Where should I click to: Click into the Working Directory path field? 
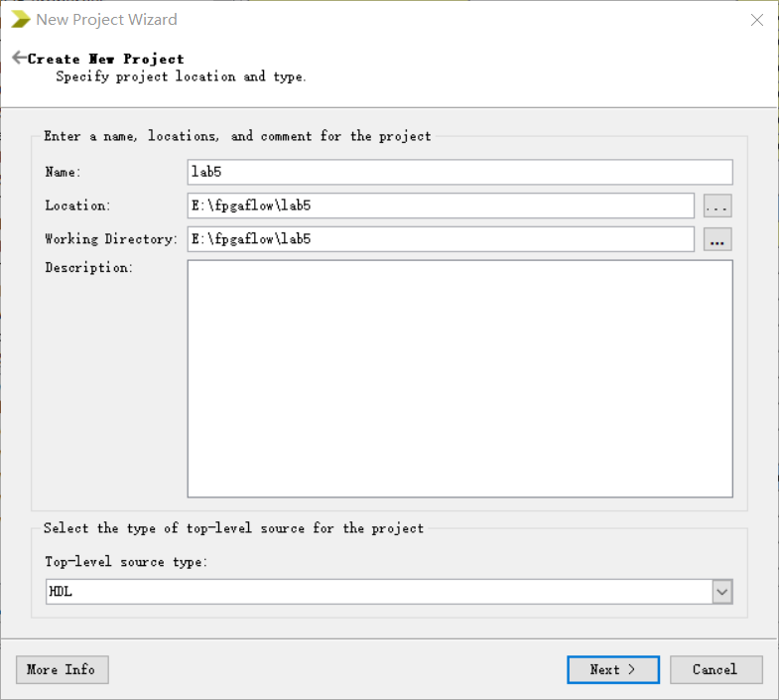click(x=441, y=239)
